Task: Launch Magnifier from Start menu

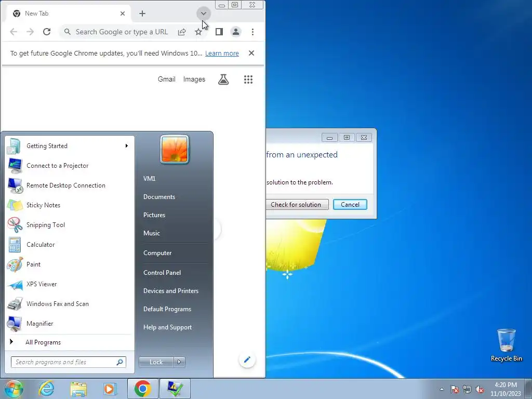Action: pyautogui.click(x=70, y=323)
